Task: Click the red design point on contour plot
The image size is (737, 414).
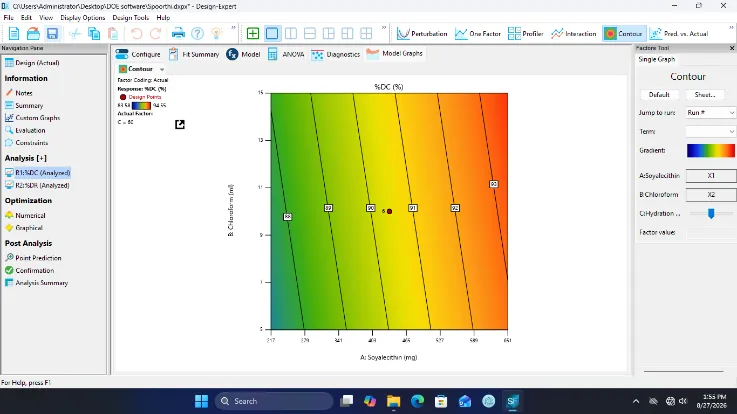Action: pyautogui.click(x=389, y=211)
